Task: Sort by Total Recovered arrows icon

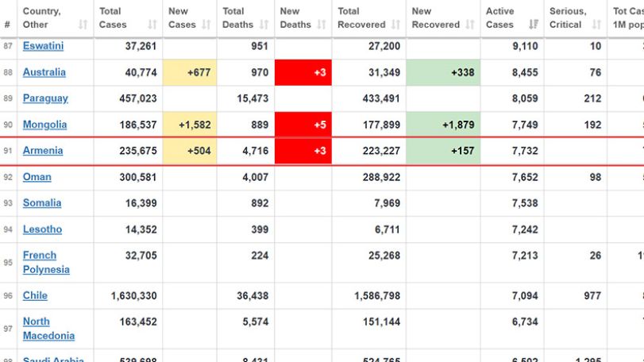Action: 395,25
